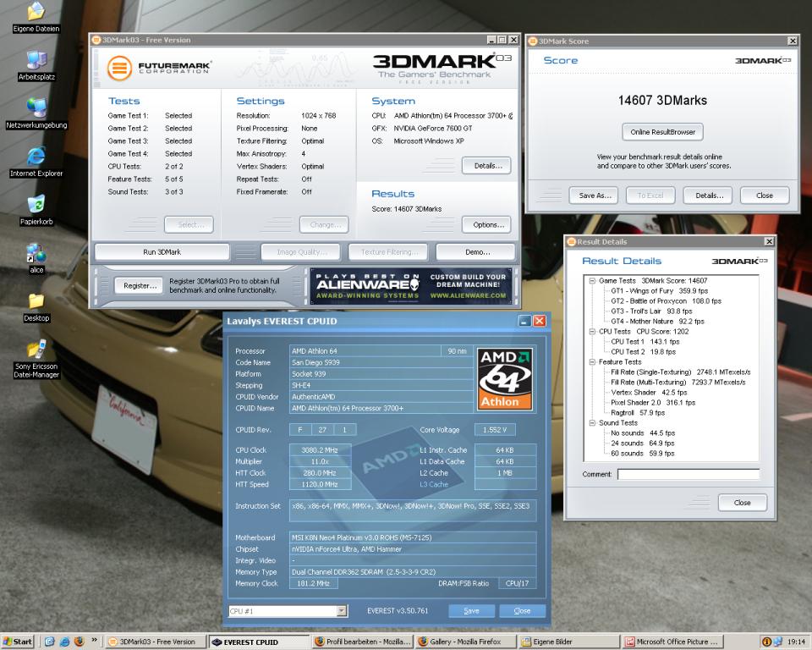Open the CPU #1 dropdown in EVEREST
812x650 pixels.
point(341,611)
